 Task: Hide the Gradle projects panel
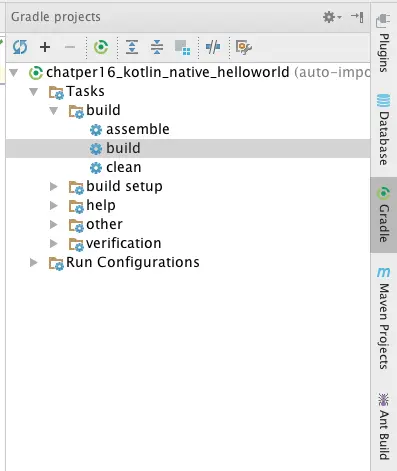(x=357, y=17)
